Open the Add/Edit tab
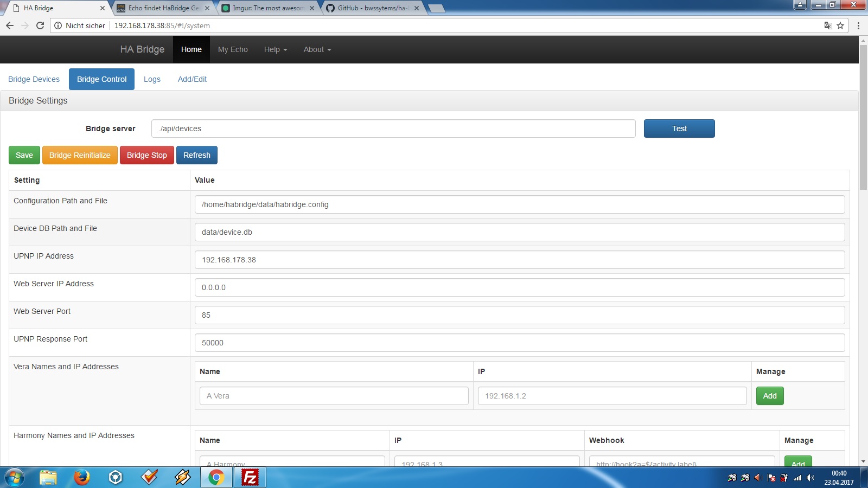 (x=192, y=79)
